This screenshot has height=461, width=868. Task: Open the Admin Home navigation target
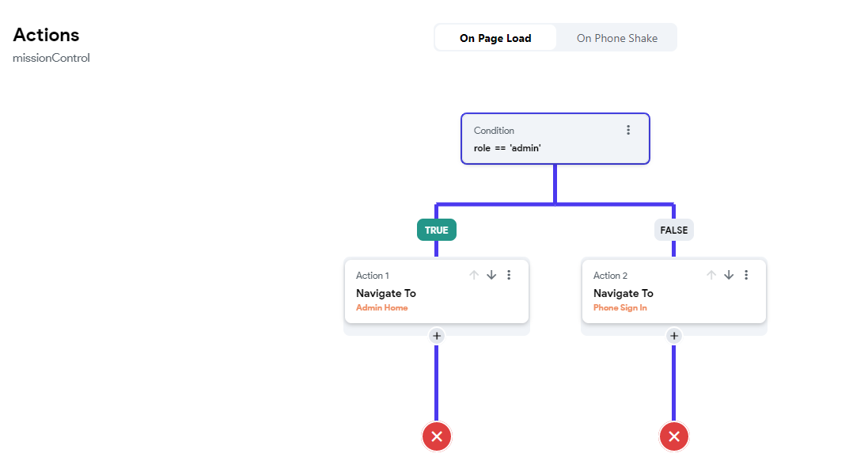[382, 307]
